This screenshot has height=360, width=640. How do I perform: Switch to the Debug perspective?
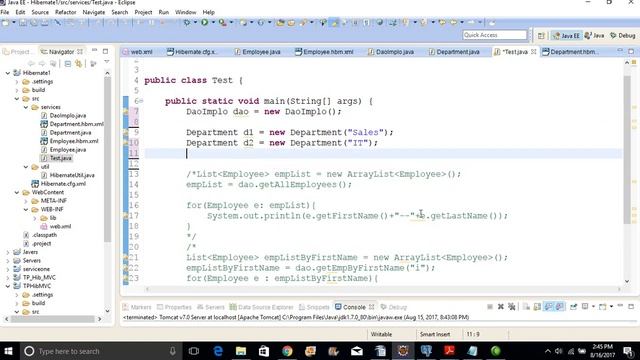[x=623, y=36]
